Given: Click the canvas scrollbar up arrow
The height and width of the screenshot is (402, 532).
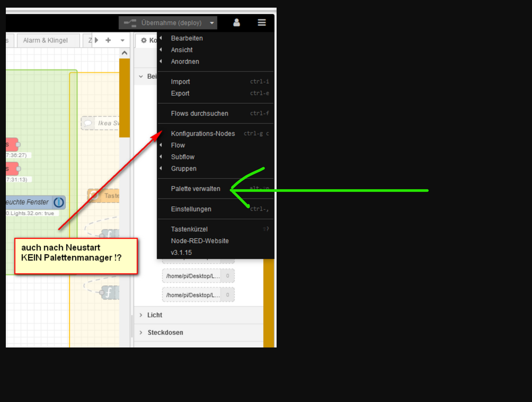Looking at the screenshot, I should pyautogui.click(x=125, y=53).
